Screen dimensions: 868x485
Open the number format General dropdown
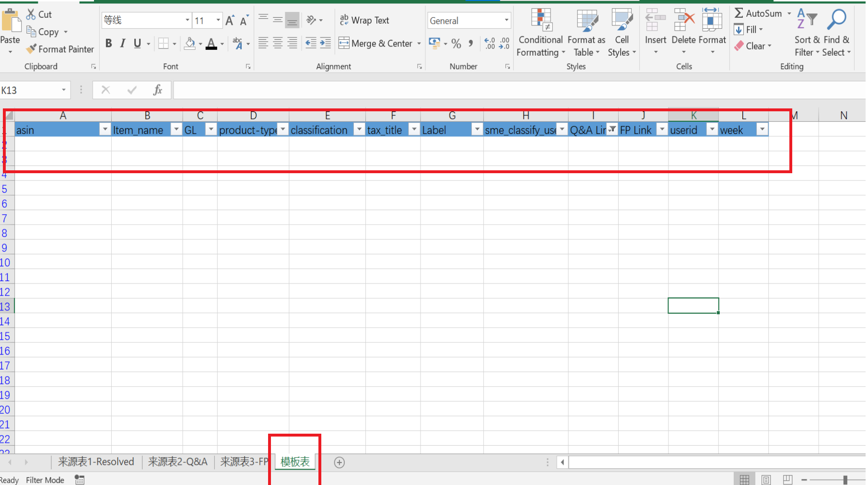coord(506,20)
